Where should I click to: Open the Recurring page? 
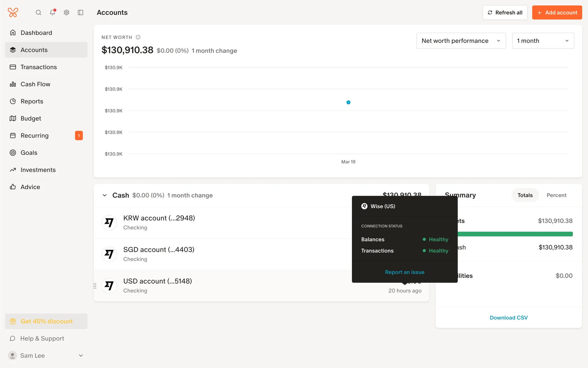click(35, 136)
